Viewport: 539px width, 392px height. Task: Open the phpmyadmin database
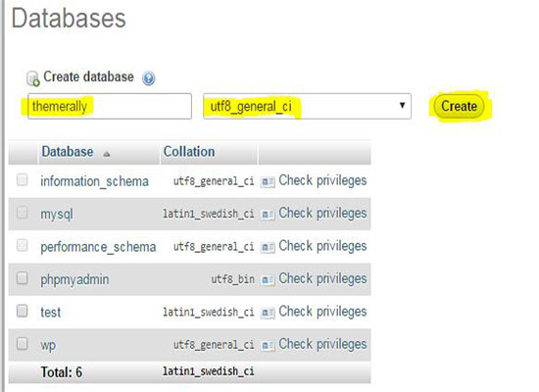coord(74,279)
